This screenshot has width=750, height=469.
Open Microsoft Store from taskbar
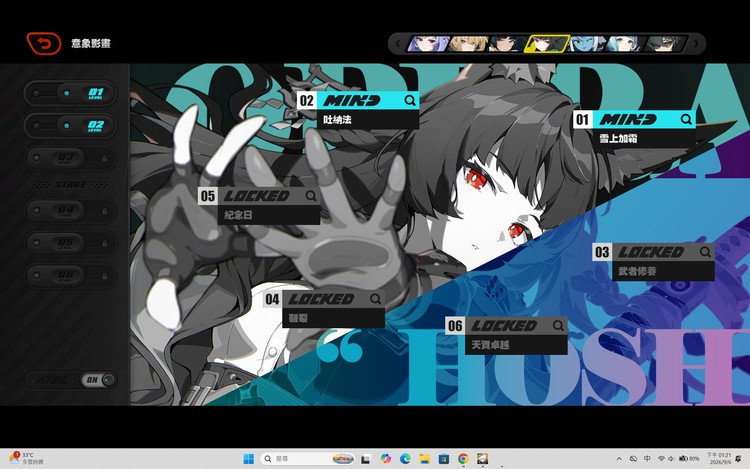443,459
